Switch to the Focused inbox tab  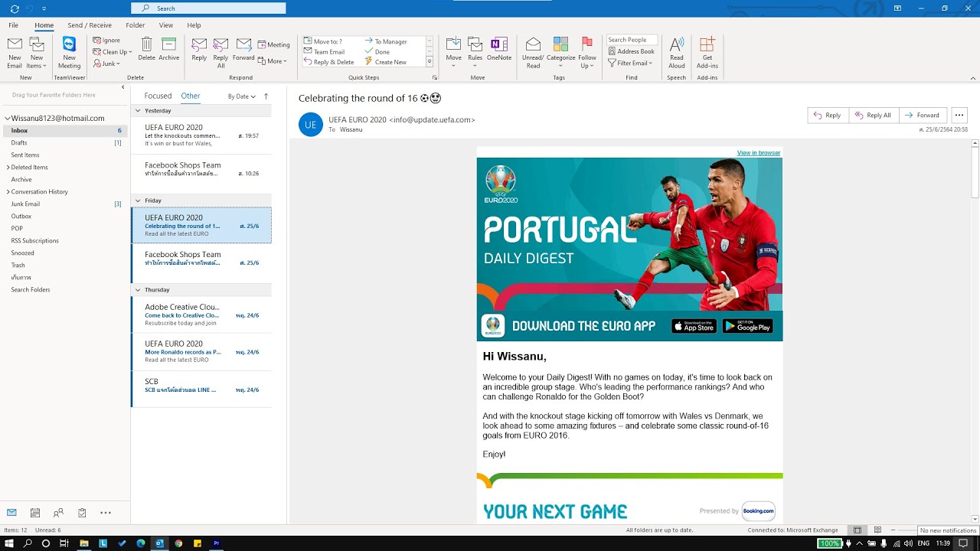[x=158, y=96]
